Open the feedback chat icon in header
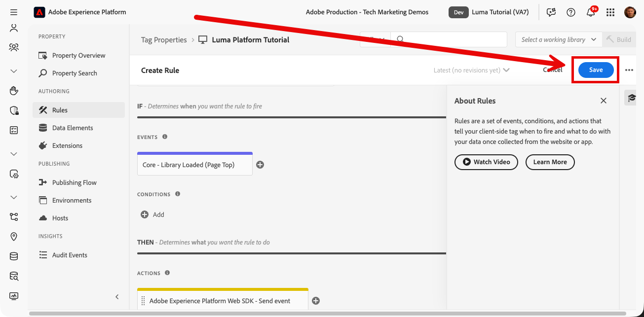Image resolution: width=644 pixels, height=317 pixels. (x=551, y=12)
